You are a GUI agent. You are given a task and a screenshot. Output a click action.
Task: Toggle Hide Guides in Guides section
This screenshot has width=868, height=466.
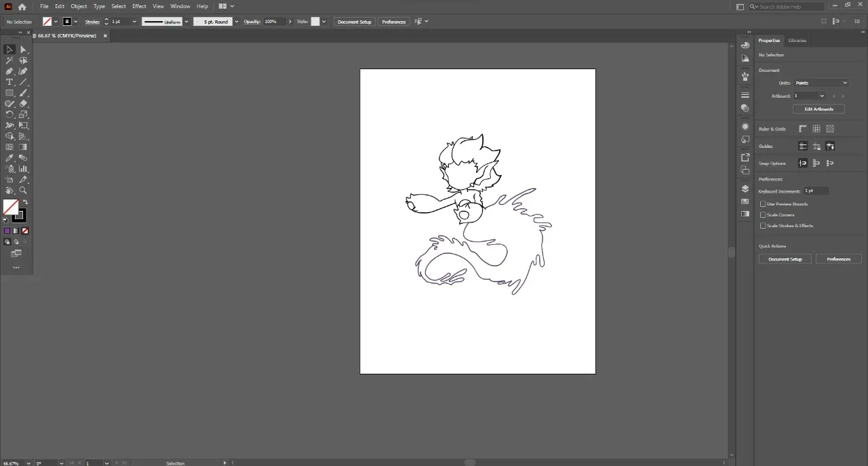pos(803,147)
